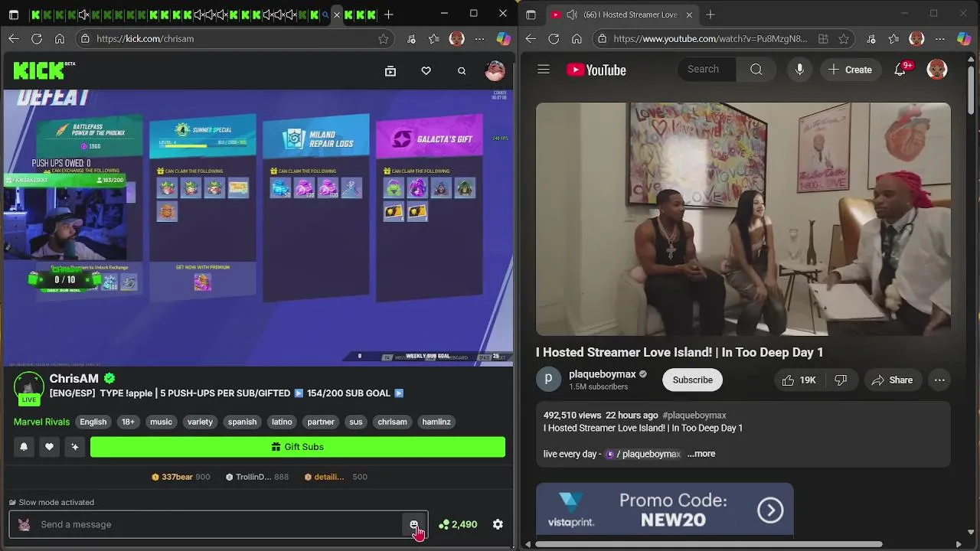Click Home icon in Kick browser window
The image size is (980, 551).
pyautogui.click(x=60, y=38)
